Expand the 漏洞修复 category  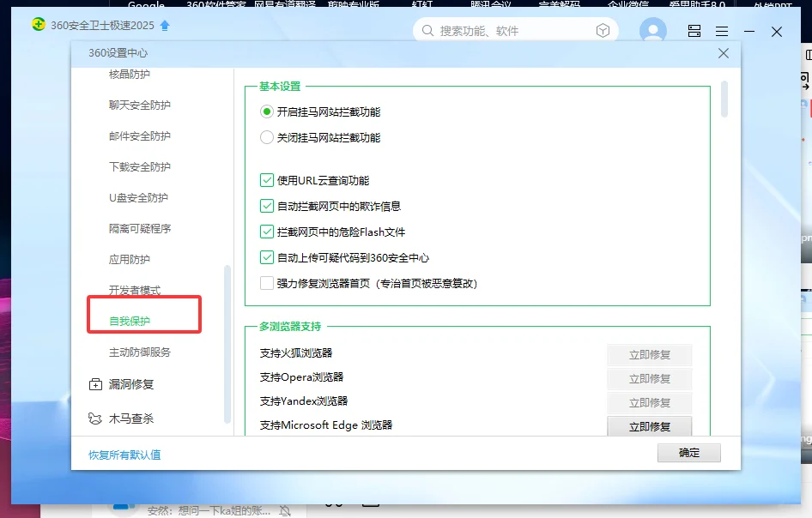click(131, 384)
